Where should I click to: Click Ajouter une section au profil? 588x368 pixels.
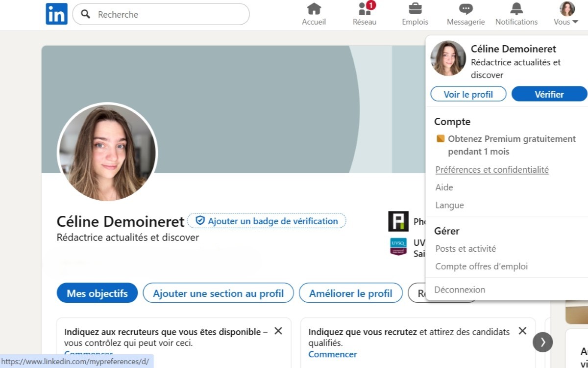[218, 293]
